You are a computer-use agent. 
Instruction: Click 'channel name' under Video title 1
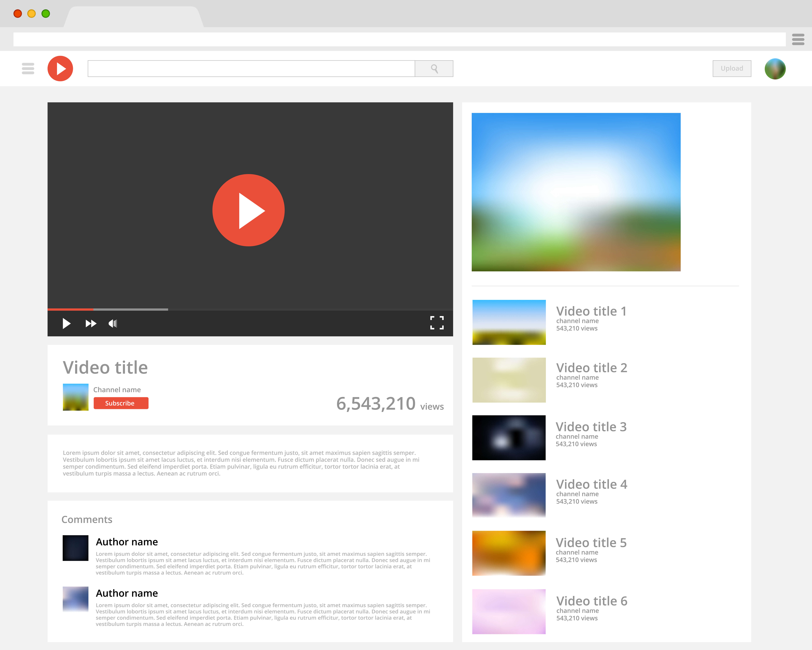tap(577, 321)
